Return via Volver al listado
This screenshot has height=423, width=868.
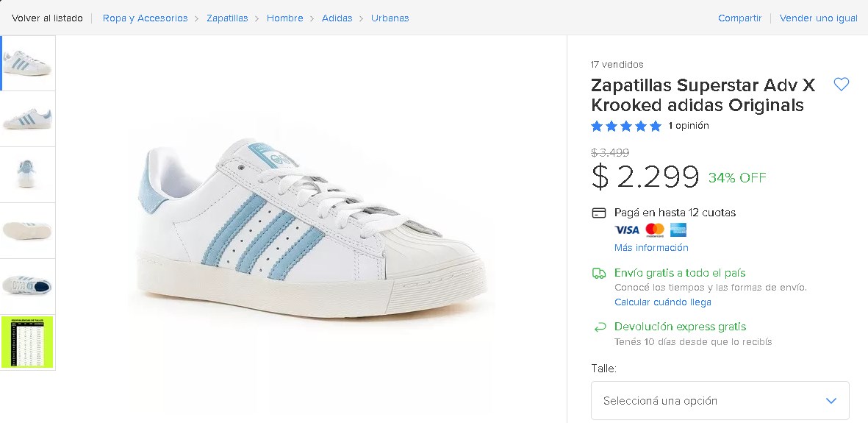point(47,18)
